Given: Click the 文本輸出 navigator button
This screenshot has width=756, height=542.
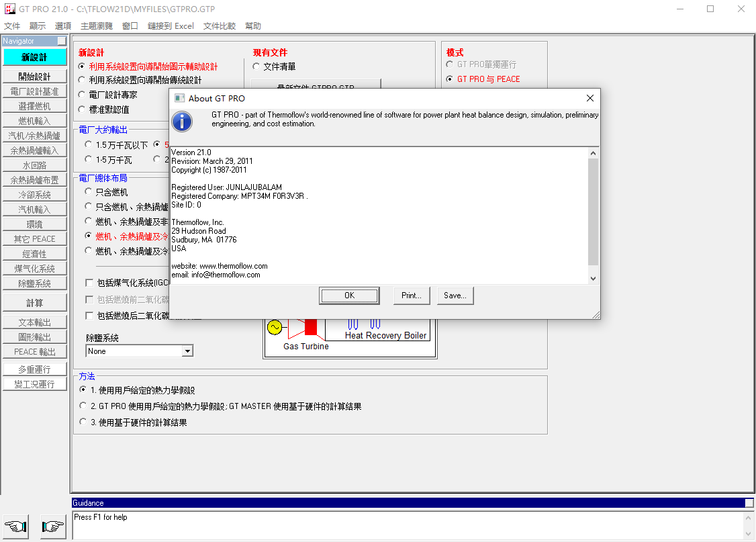Looking at the screenshot, I should click(x=35, y=322).
